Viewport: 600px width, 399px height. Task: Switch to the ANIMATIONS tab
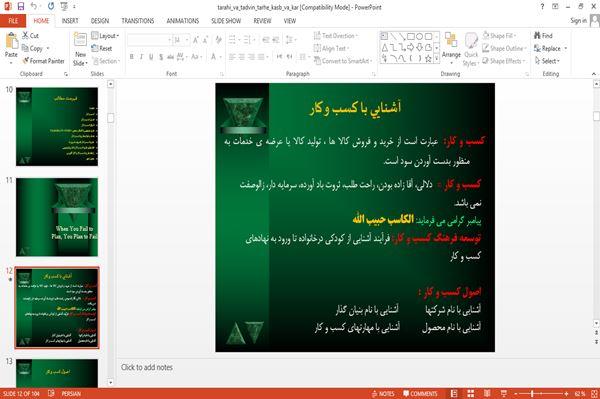coord(183,21)
